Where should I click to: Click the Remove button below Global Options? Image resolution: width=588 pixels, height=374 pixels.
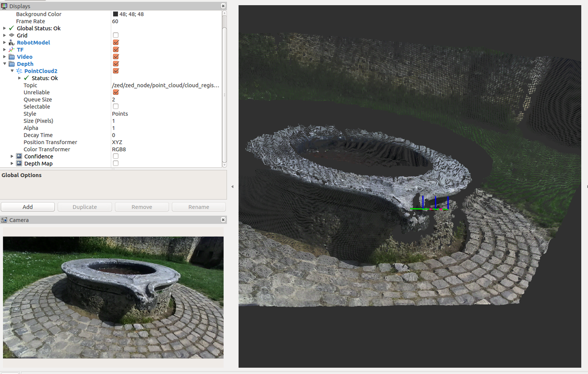coord(142,207)
